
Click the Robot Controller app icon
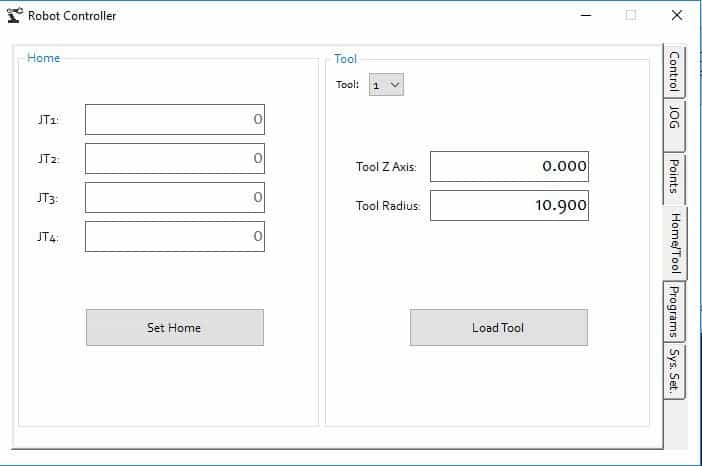point(14,16)
